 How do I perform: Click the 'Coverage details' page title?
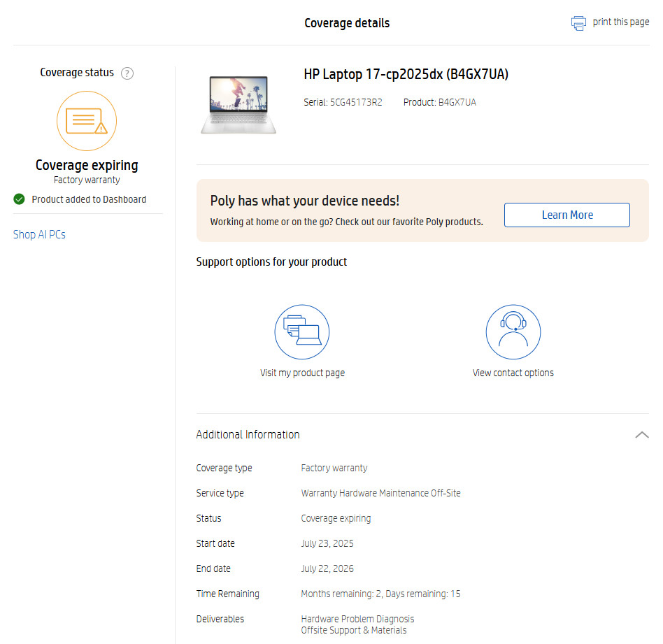point(347,23)
